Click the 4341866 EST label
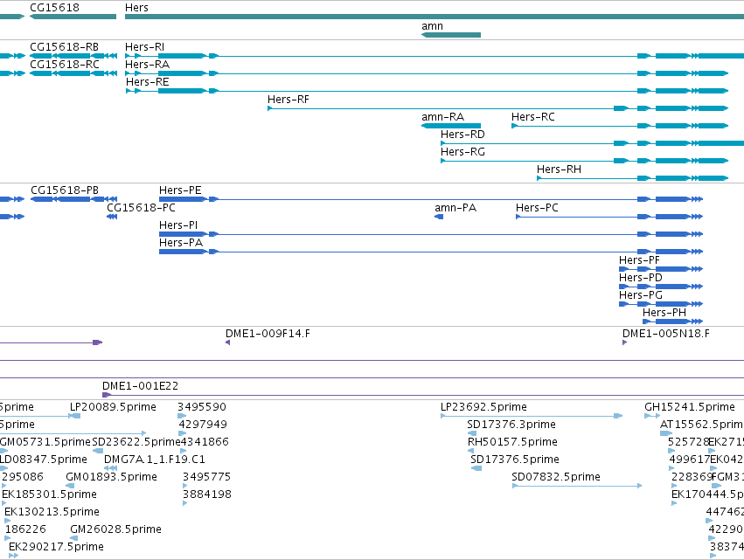 click(x=205, y=442)
